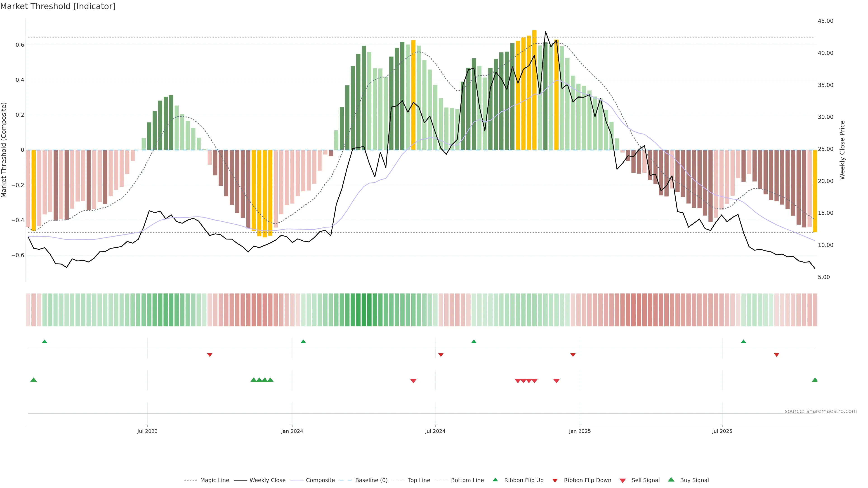
Task: Click the Jul 2023 x-axis label
Action: tap(147, 431)
